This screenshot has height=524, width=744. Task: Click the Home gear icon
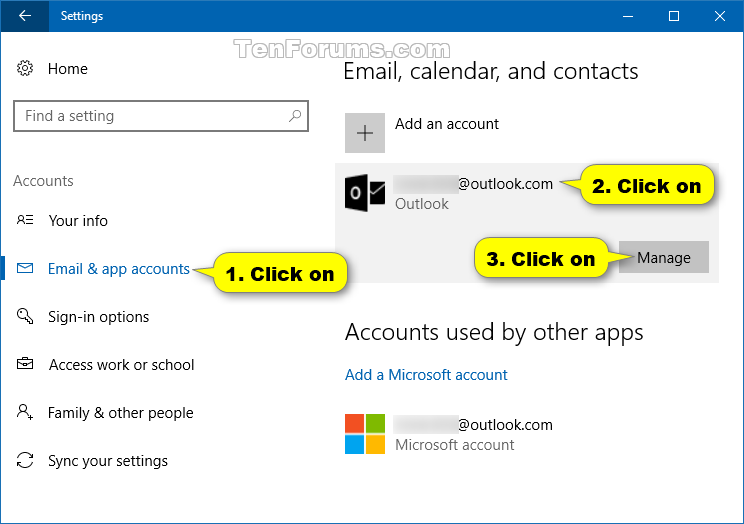(x=25, y=68)
